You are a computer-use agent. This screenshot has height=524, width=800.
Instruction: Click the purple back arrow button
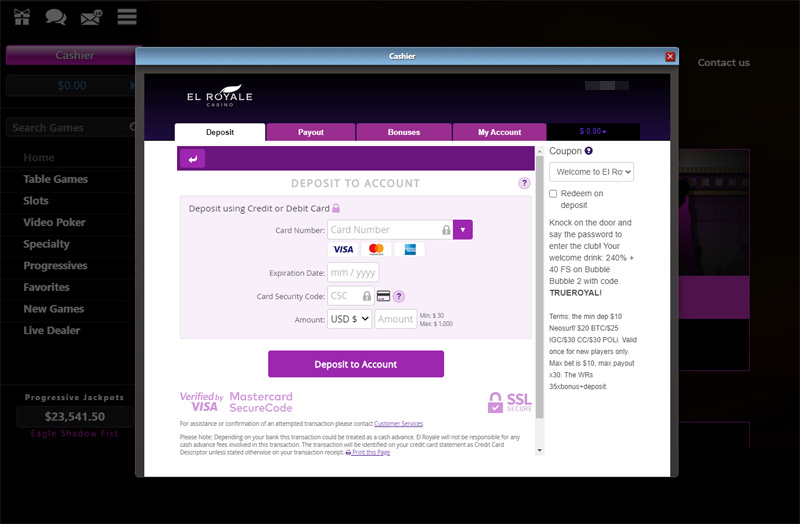(192, 159)
